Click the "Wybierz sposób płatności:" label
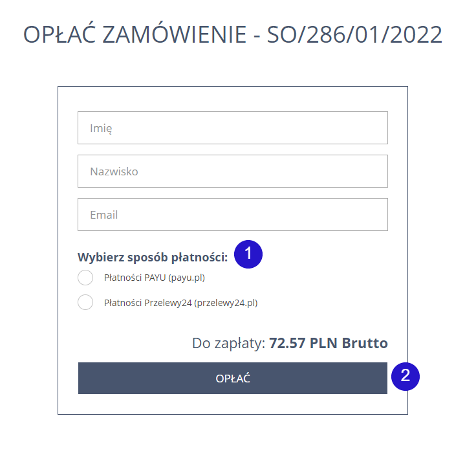 point(153,258)
